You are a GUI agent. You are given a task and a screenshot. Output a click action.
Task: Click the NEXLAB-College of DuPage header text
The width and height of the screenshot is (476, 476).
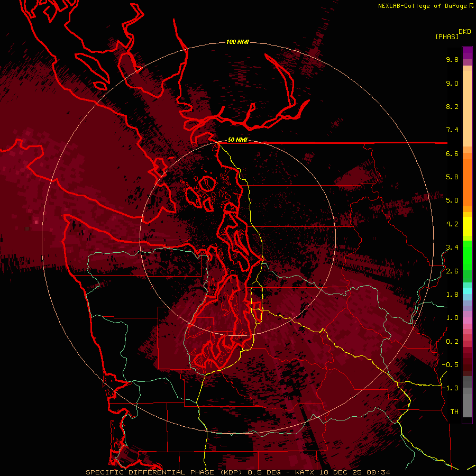click(x=422, y=6)
